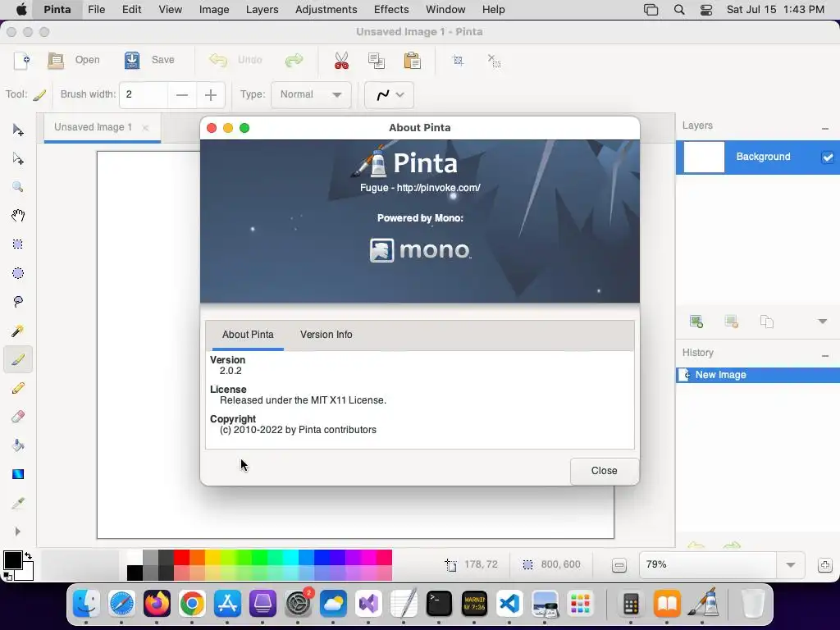Click the secondary white color swatch
This screenshot has width=840, height=630.
click(x=26, y=575)
